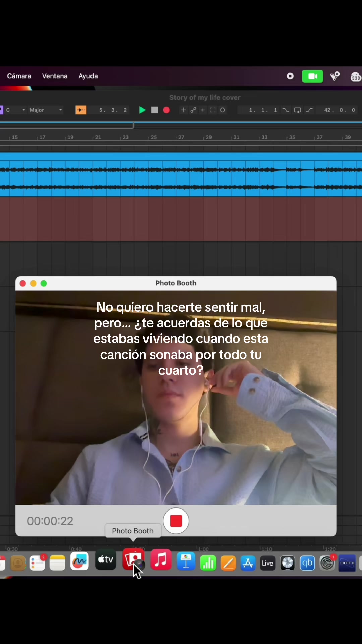
Task: Open the root note C dropdown
Action: tap(15, 110)
